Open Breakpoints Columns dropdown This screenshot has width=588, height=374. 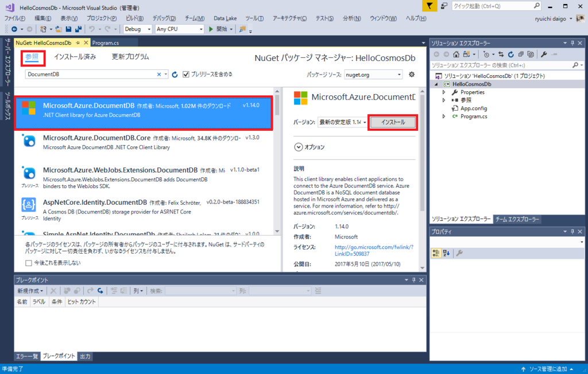point(138,291)
